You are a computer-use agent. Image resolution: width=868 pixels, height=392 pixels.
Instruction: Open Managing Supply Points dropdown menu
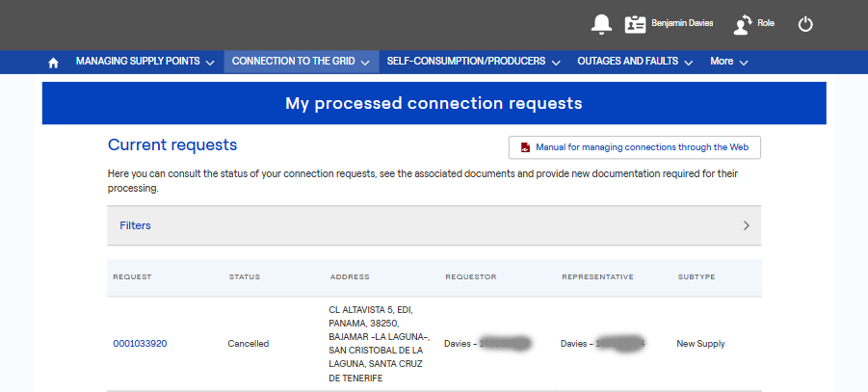pos(144,62)
